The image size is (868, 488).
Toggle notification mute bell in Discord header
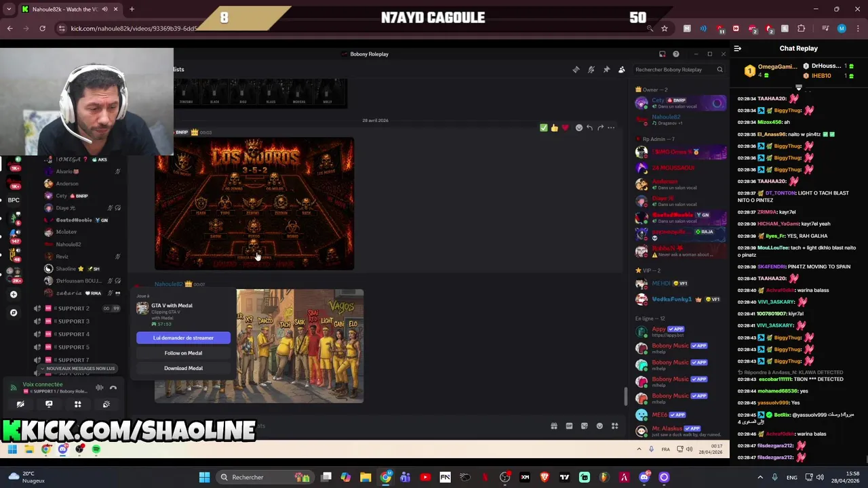[x=591, y=69]
